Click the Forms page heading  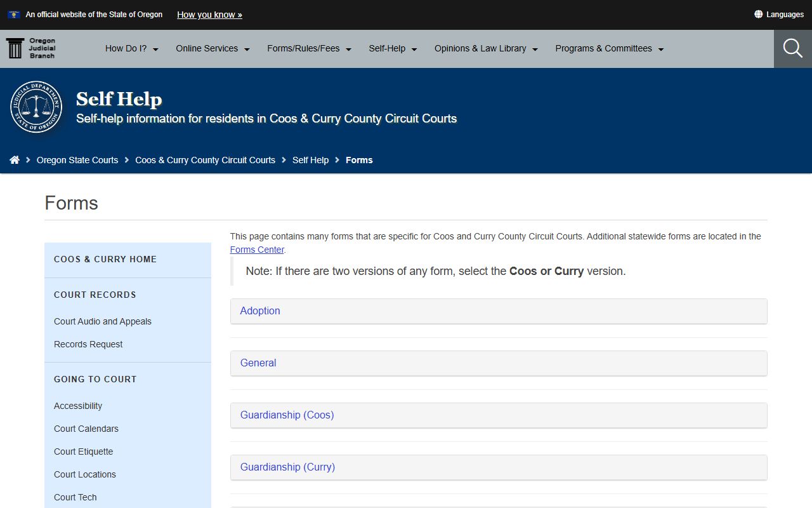(x=72, y=203)
